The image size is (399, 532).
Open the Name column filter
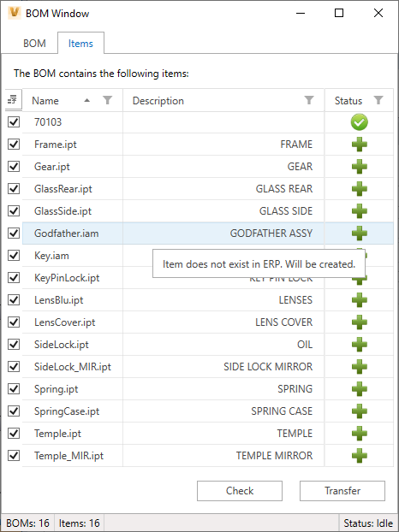(x=107, y=100)
